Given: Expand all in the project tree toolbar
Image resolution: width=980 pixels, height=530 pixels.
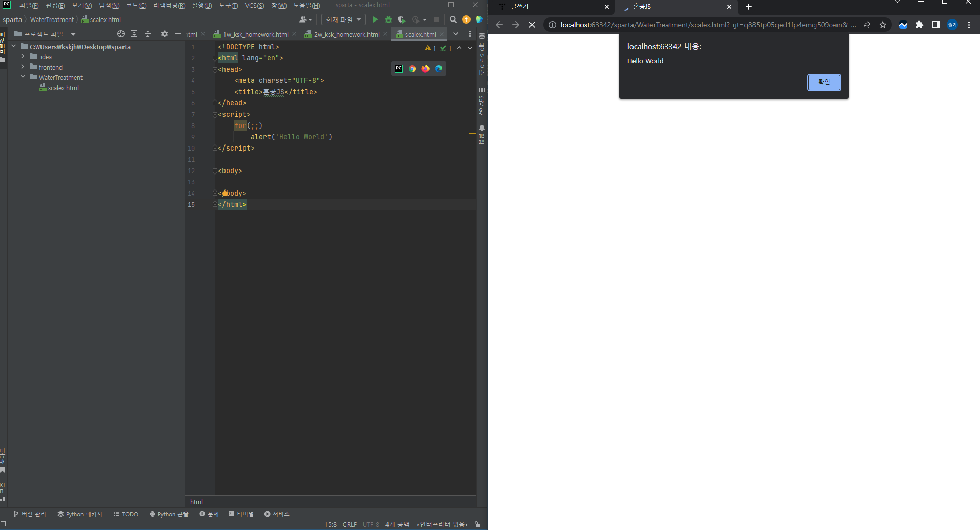Looking at the screenshot, I should tap(134, 34).
